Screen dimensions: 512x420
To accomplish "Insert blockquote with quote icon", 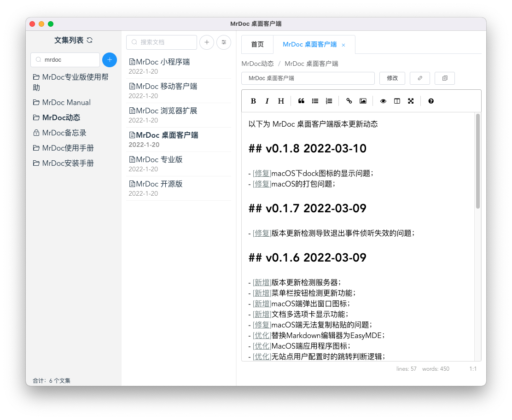I will point(302,101).
